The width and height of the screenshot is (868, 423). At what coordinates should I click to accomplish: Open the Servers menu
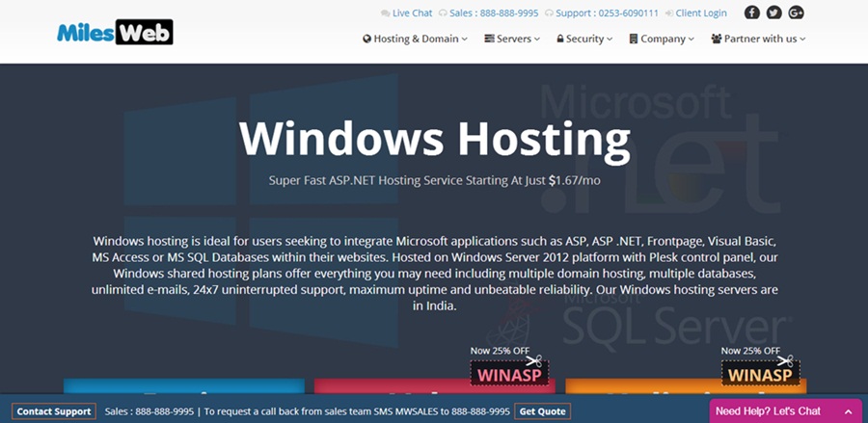[513, 39]
